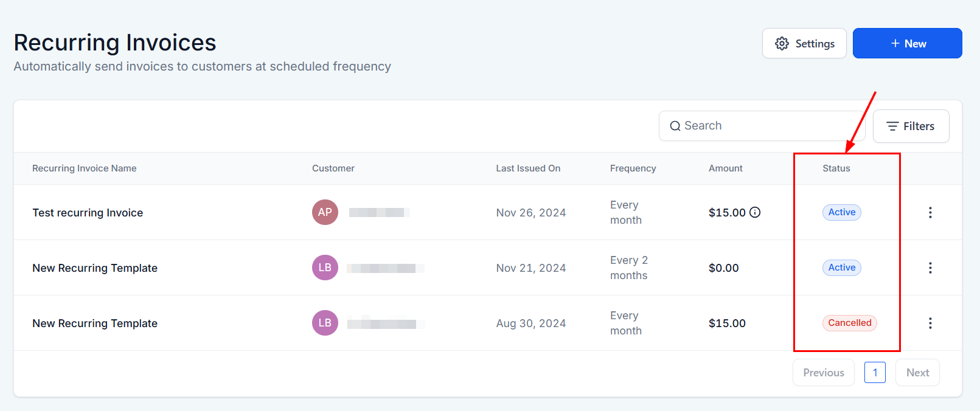Image resolution: width=980 pixels, height=411 pixels.
Task: Open three-dot menu for the Cancelled invoice
Action: (930, 323)
